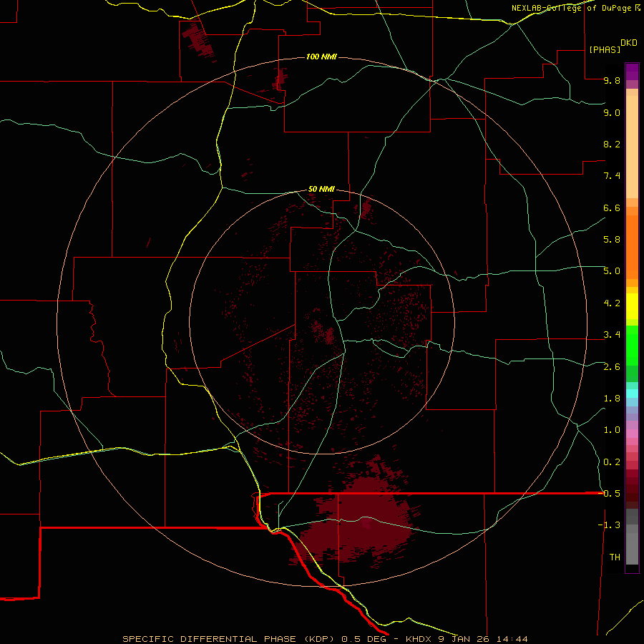Click the SPECIFIC DIFFERENTIAL PHASE caption text
Viewport: 644px width, 644px height.
click(209, 639)
